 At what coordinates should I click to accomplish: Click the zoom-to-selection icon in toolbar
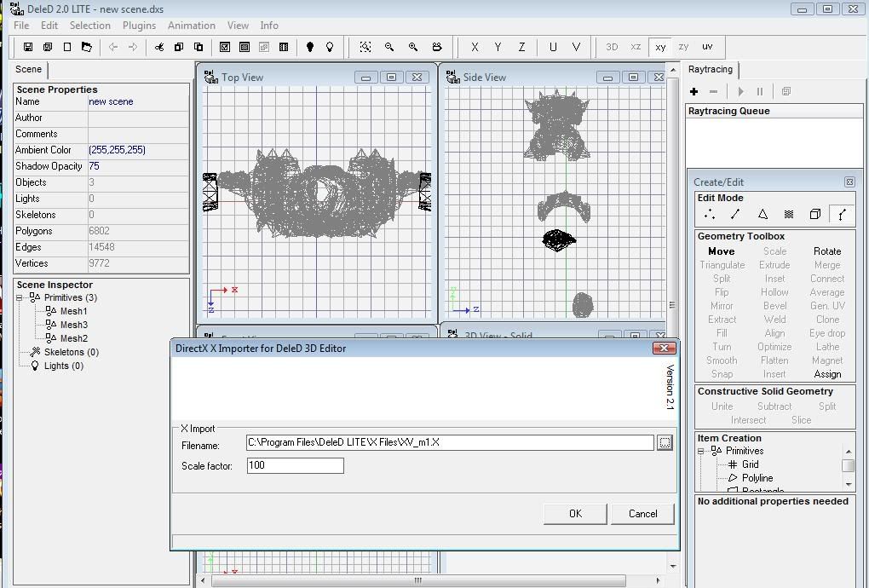coord(365,47)
